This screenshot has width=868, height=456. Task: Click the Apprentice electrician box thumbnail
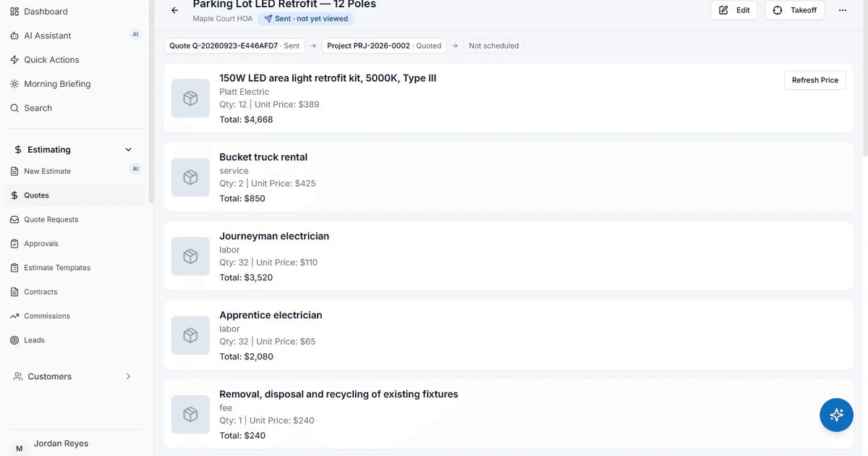coord(190,335)
